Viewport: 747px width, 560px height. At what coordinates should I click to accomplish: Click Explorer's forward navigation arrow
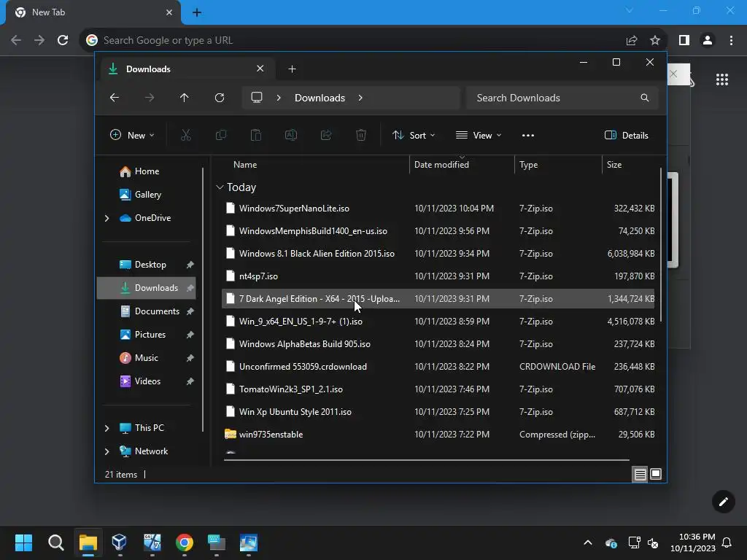150,98
